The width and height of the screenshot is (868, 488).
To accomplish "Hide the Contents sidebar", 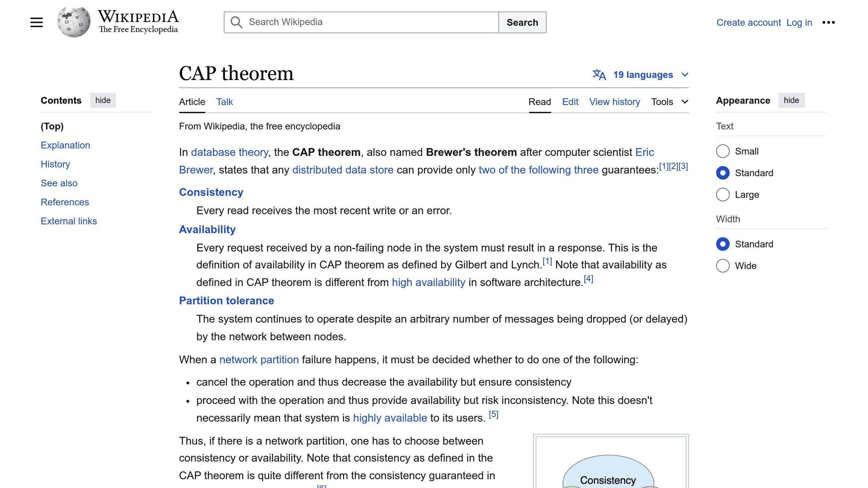I will tap(103, 100).
